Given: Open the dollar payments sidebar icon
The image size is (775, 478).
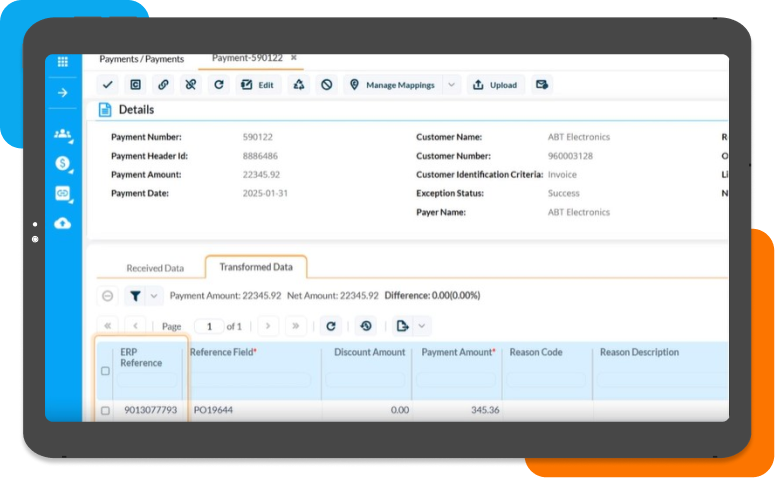Looking at the screenshot, I should [63, 164].
